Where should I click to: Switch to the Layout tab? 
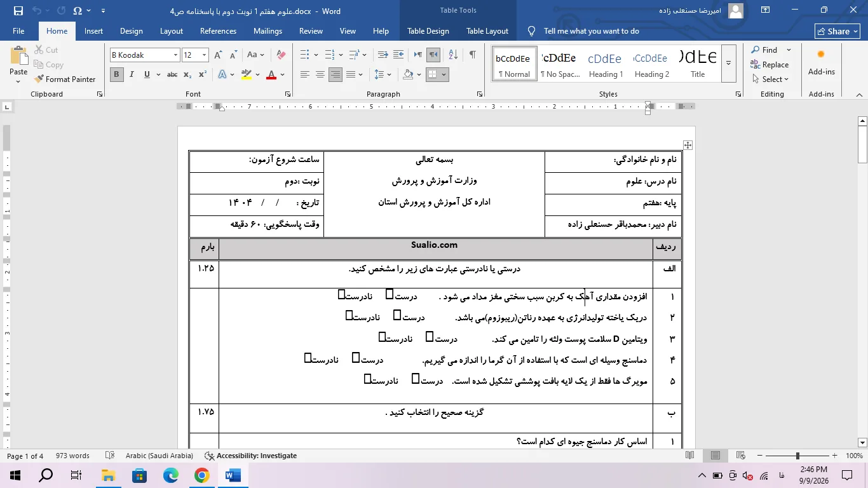172,31
